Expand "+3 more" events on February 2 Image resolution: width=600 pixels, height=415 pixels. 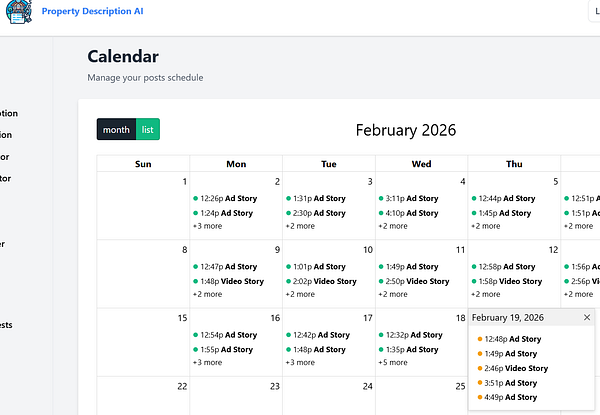coord(210,226)
